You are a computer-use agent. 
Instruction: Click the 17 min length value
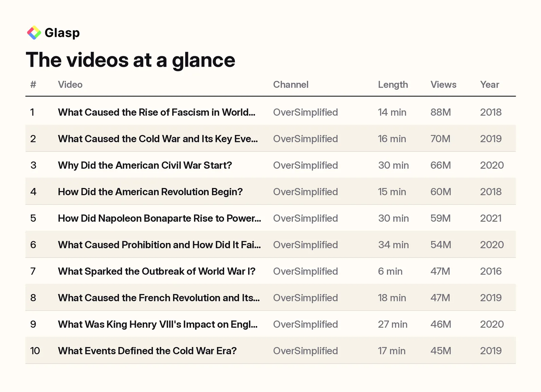(x=392, y=351)
